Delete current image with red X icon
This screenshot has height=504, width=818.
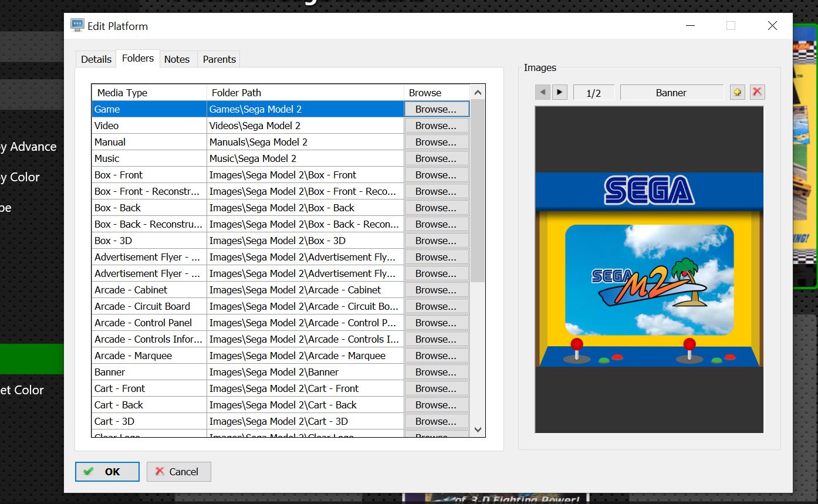tap(758, 92)
